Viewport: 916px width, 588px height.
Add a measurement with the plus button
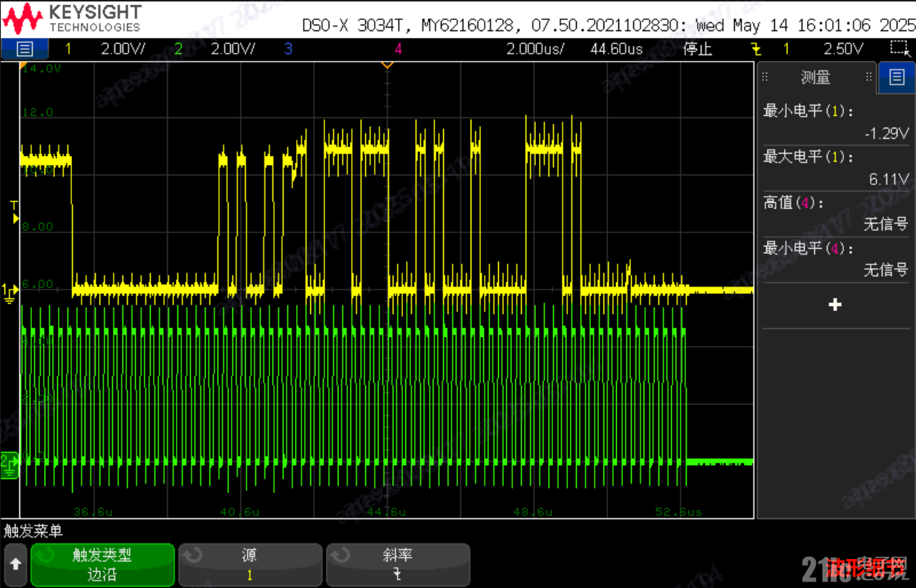[x=835, y=304]
